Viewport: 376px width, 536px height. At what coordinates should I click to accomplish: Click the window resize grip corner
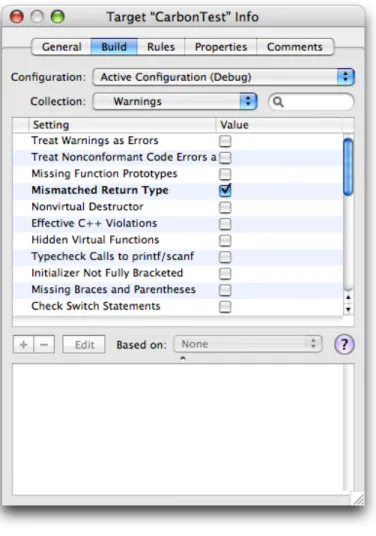click(358, 499)
